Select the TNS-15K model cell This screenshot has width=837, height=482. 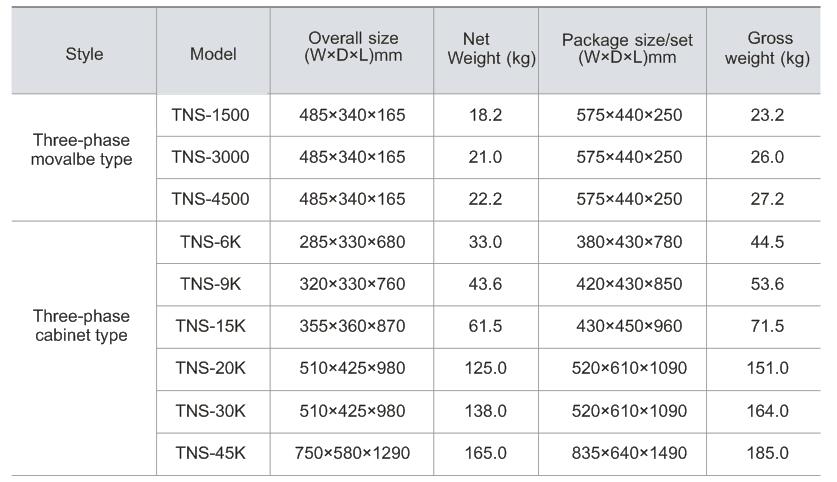coord(210,326)
